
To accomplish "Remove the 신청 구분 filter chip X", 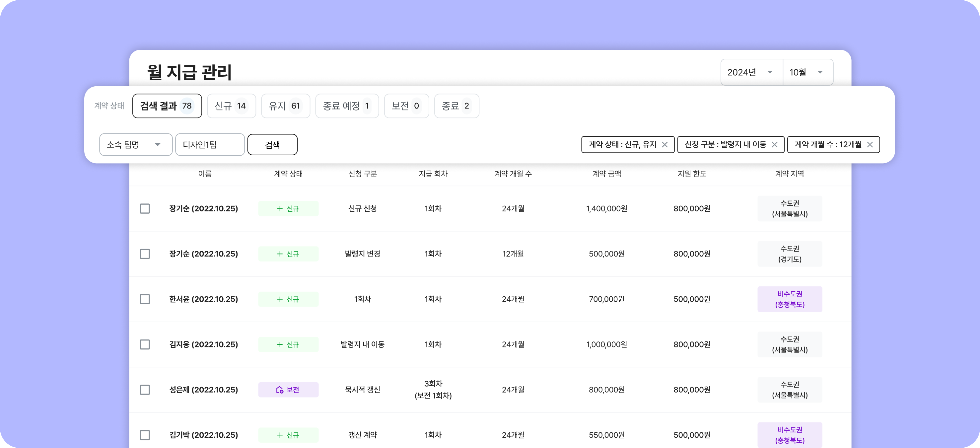I will [x=775, y=145].
